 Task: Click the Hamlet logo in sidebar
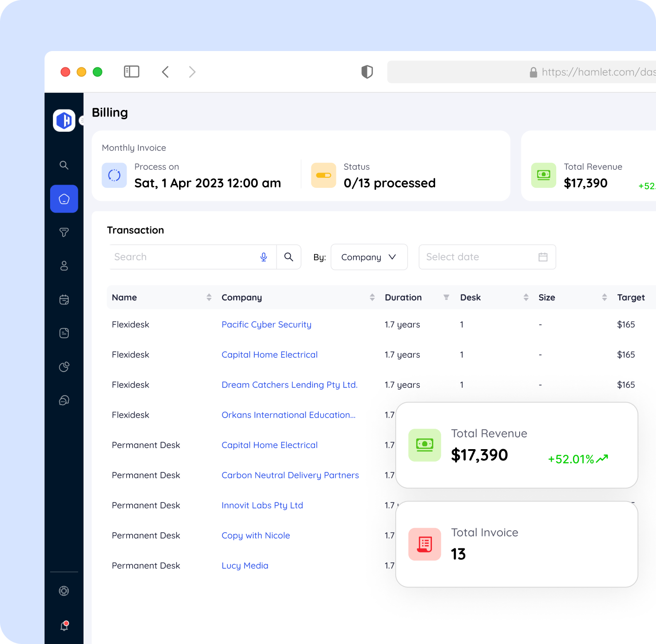(64, 121)
